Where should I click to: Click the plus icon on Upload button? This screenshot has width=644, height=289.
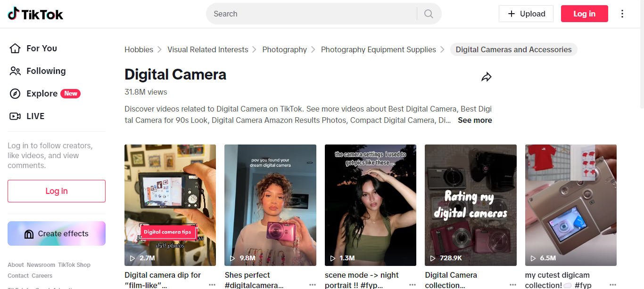tap(512, 14)
